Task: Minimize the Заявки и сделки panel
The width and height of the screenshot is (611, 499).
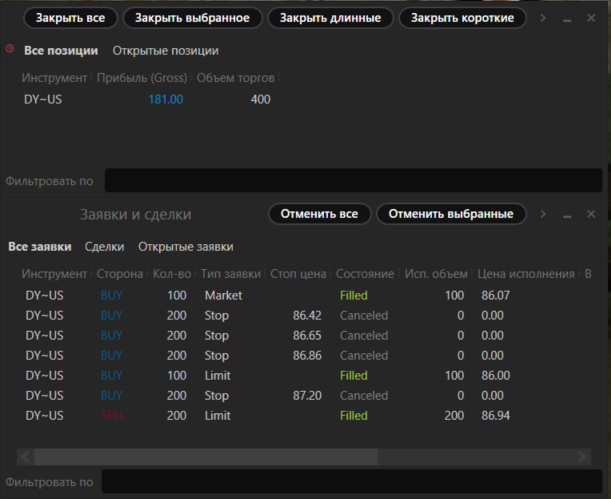Action: pyautogui.click(x=567, y=214)
